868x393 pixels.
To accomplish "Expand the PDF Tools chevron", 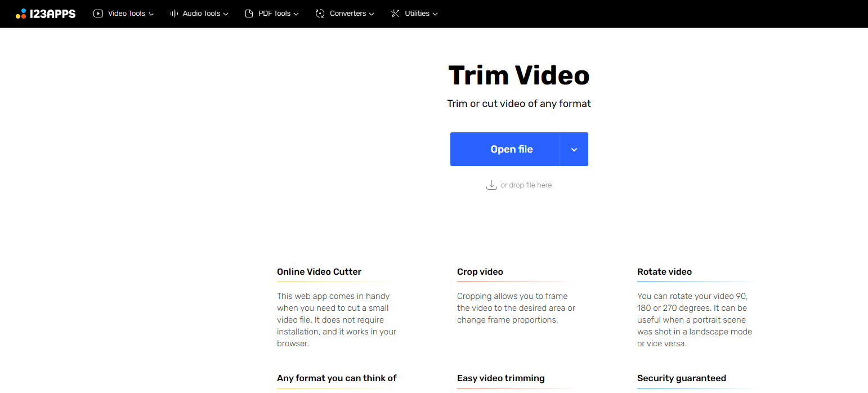I will (296, 14).
